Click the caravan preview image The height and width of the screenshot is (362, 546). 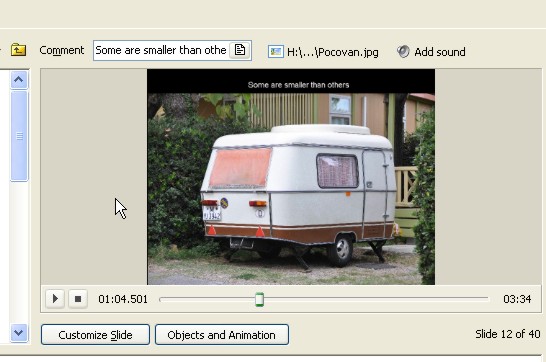click(x=291, y=177)
